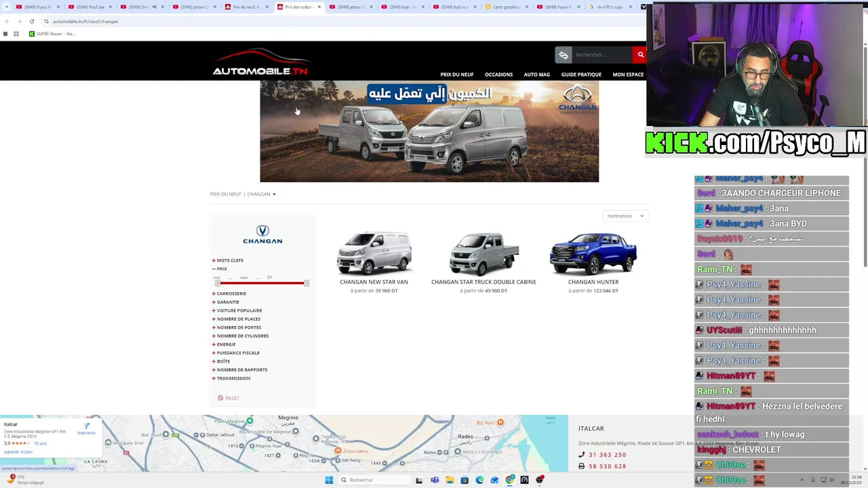Image resolution: width=868 pixels, height=488 pixels.
Task: Click the browser forward arrow
Action: pos(19,21)
